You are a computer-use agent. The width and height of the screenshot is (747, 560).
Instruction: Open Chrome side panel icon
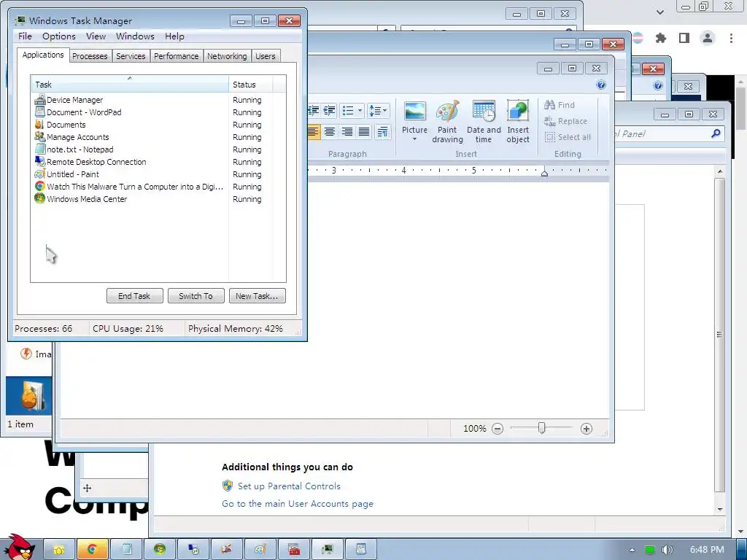tap(684, 38)
